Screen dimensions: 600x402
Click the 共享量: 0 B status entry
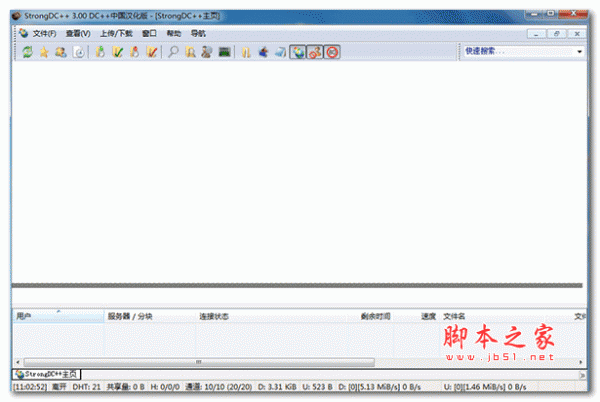coord(126,387)
